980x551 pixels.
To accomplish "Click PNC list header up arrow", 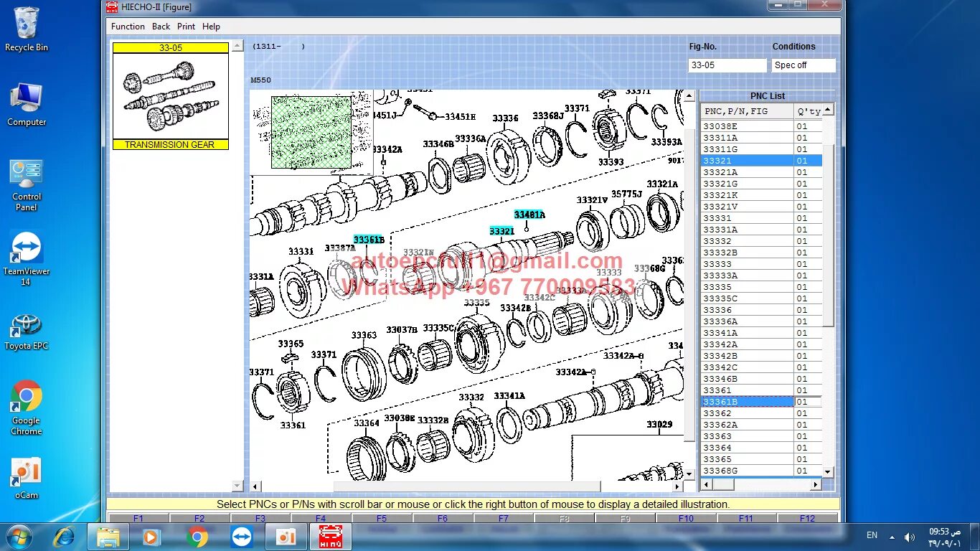I will click(x=828, y=110).
